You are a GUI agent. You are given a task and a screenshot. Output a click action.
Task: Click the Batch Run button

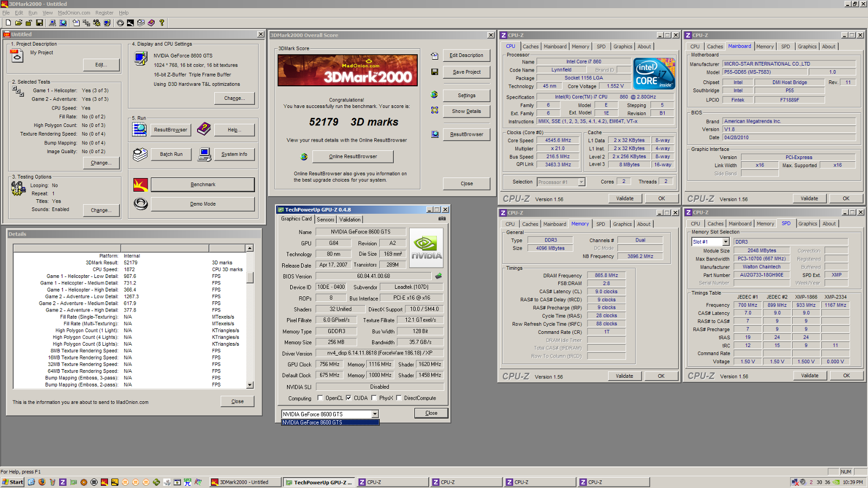click(171, 154)
